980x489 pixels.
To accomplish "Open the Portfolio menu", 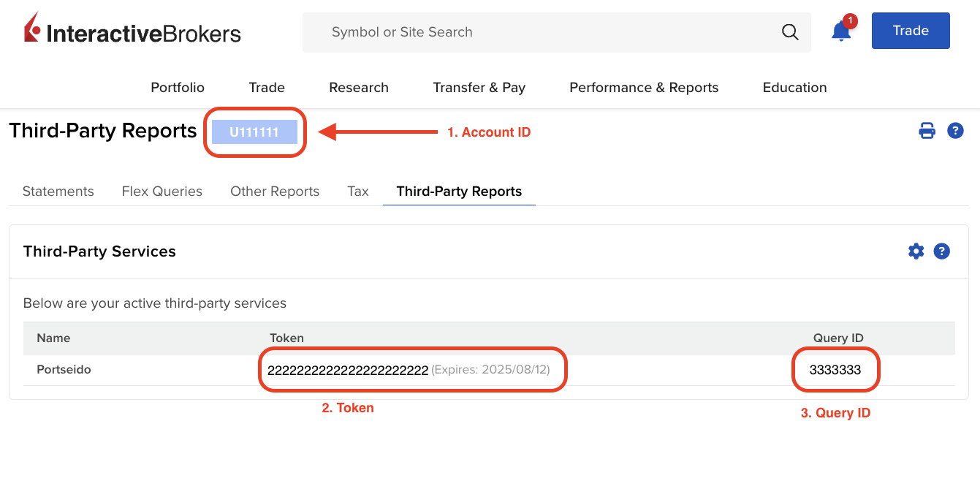I will click(x=178, y=88).
